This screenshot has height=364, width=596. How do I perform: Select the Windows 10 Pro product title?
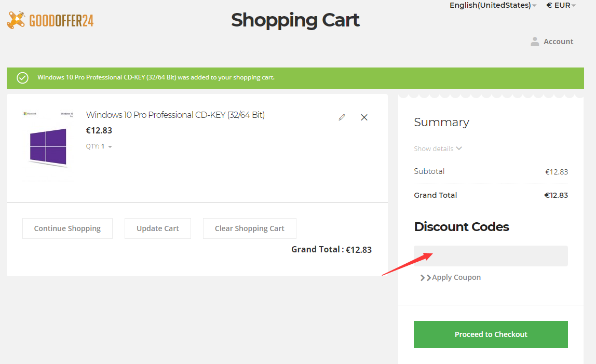[175, 115]
